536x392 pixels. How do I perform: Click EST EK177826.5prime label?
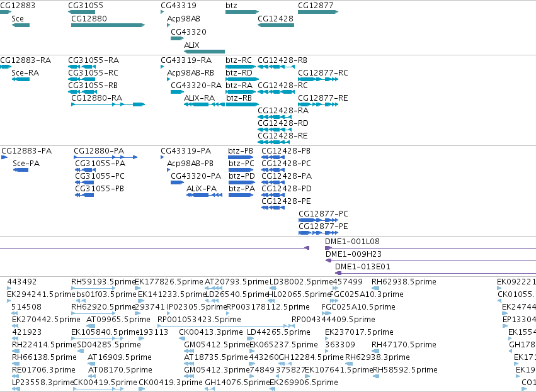(x=169, y=282)
